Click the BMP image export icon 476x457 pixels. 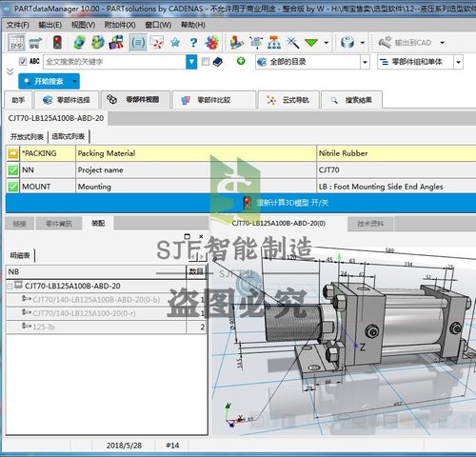tap(16, 42)
